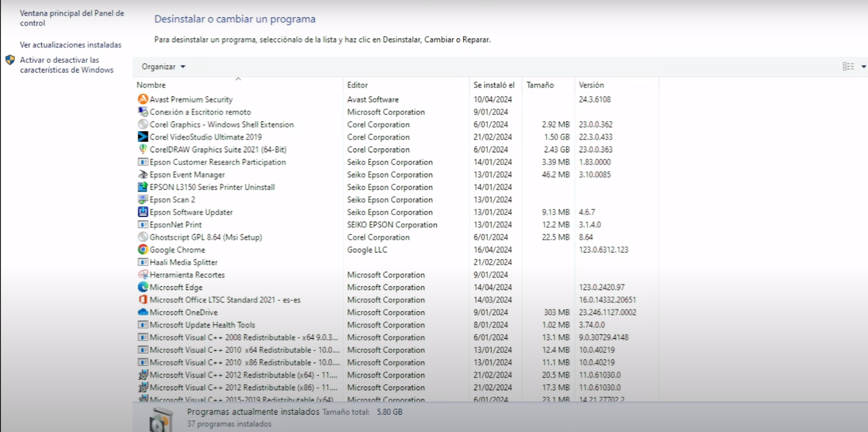Click the Herramienta Recortes program name
The height and width of the screenshot is (432, 868).
tap(187, 275)
